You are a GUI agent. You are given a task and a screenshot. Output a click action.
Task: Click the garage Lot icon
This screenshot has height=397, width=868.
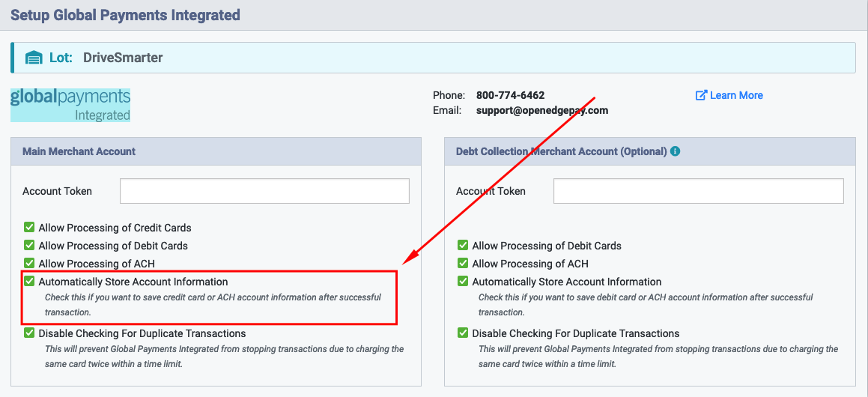(x=34, y=58)
